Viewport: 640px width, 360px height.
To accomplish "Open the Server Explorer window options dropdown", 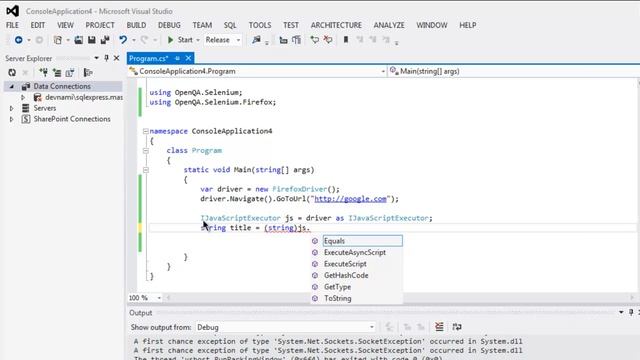I will (96, 58).
